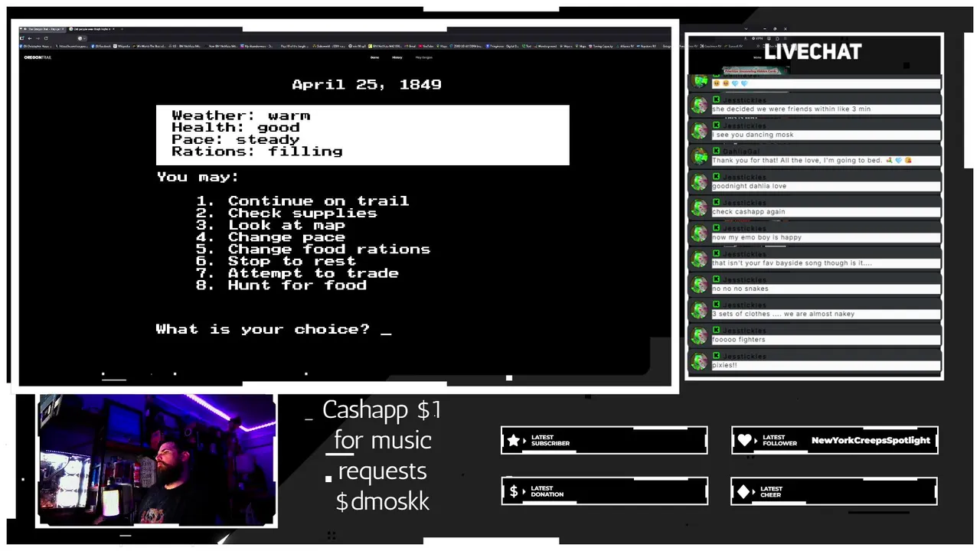Click the 'Rations: filling' status line

[x=257, y=152]
